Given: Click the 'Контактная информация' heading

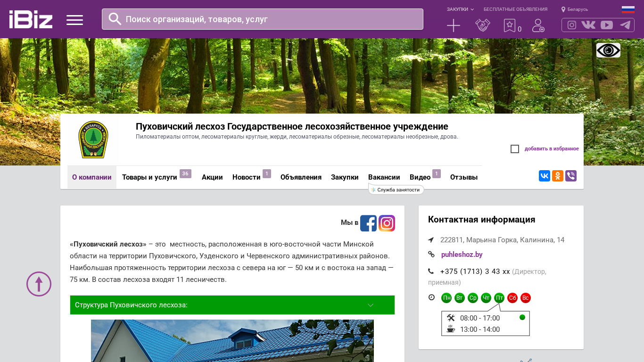Looking at the screenshot, I should coord(481,220).
